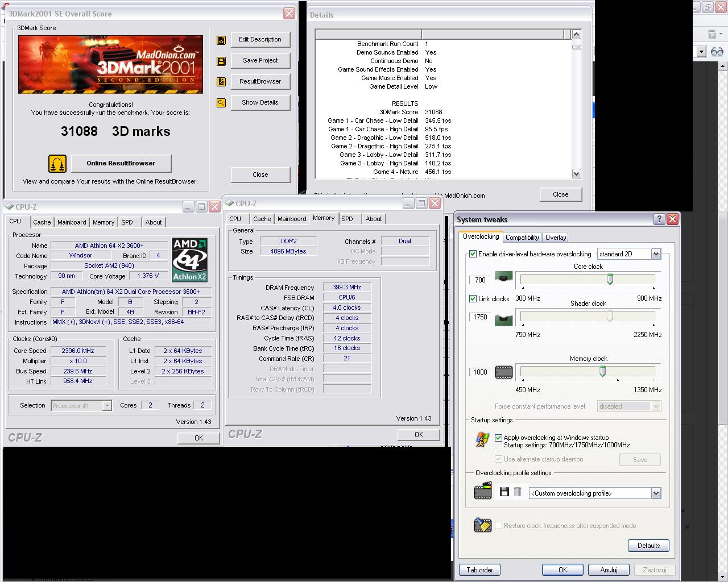728x582 pixels.
Task: Click the Anuluj button
Action: tap(609, 570)
